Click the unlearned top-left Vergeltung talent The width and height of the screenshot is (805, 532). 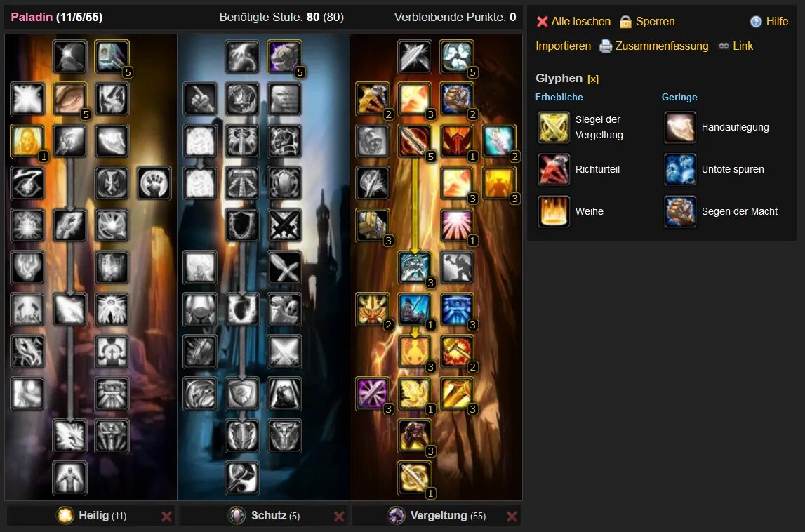tap(415, 56)
